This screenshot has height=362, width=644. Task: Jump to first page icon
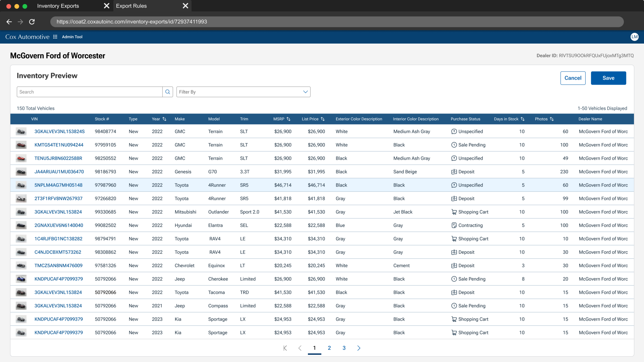click(x=285, y=348)
